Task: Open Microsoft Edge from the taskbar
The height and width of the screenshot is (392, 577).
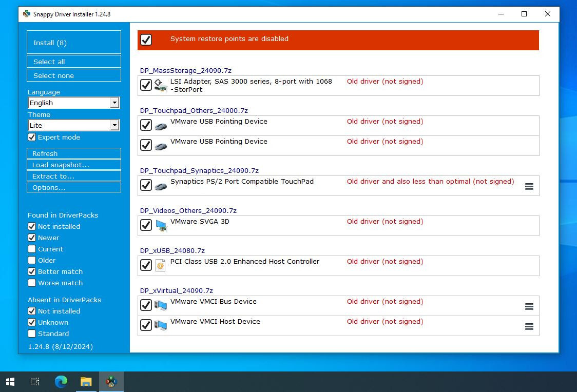Action: pos(61,381)
